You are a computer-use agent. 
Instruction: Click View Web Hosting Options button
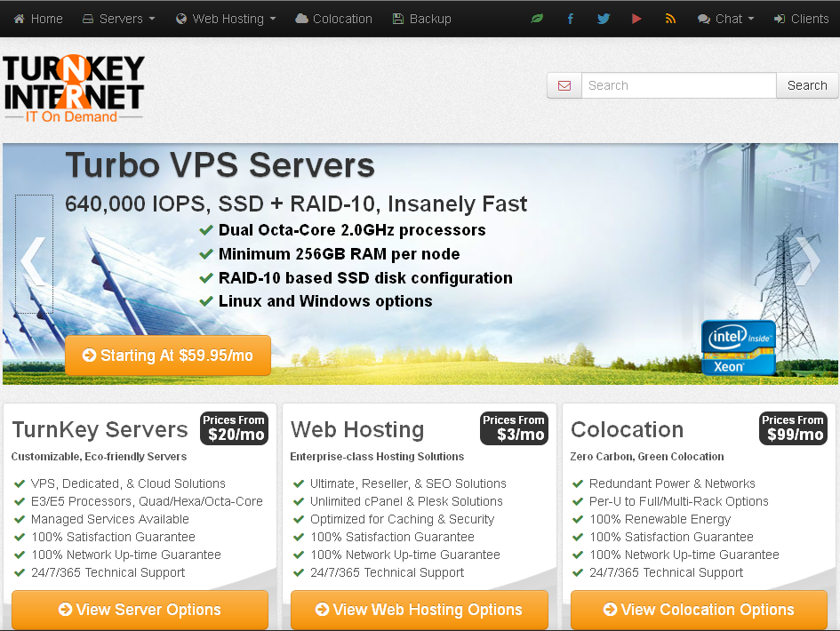coord(419,610)
